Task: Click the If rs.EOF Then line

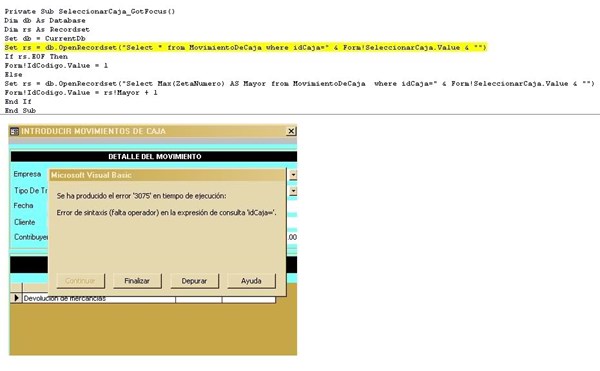Action: point(36,57)
